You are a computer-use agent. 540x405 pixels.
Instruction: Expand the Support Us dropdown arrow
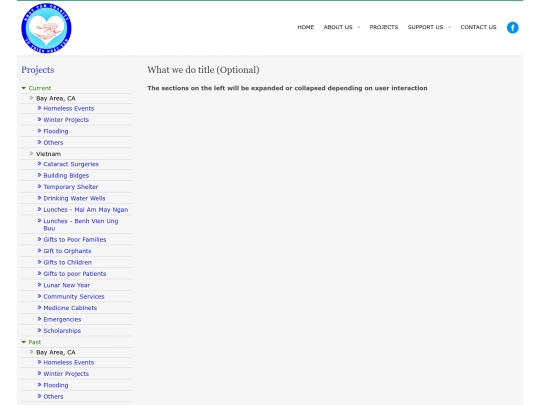(x=449, y=27)
